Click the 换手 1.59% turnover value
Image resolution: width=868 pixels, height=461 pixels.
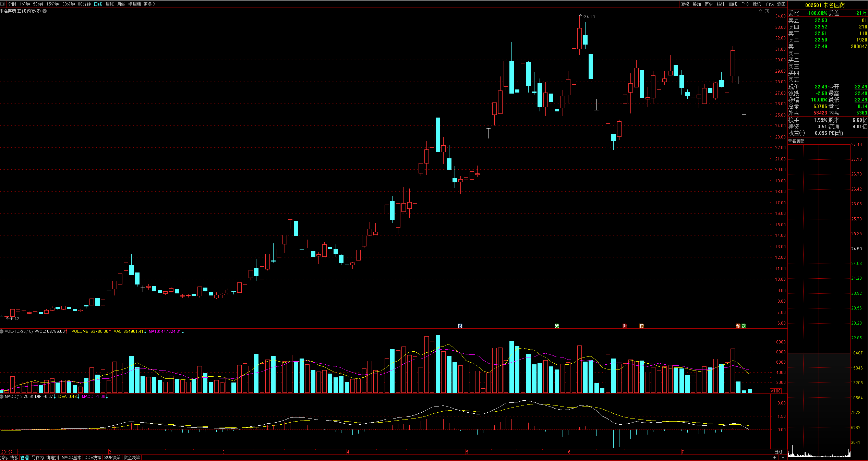(821, 120)
